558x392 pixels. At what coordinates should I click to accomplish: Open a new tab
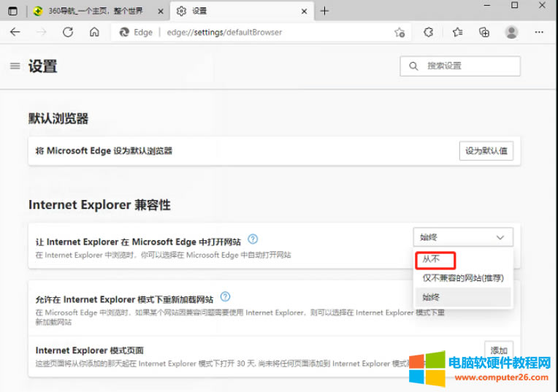coord(325,11)
